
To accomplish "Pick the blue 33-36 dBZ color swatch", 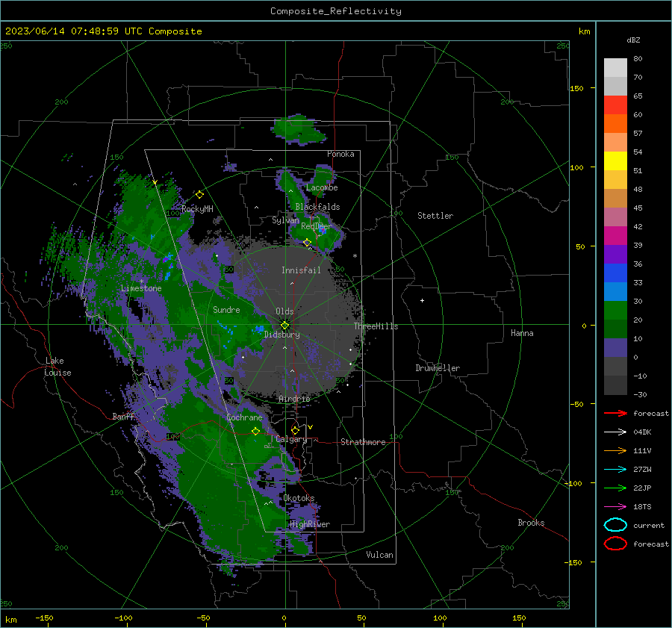I will (x=615, y=273).
